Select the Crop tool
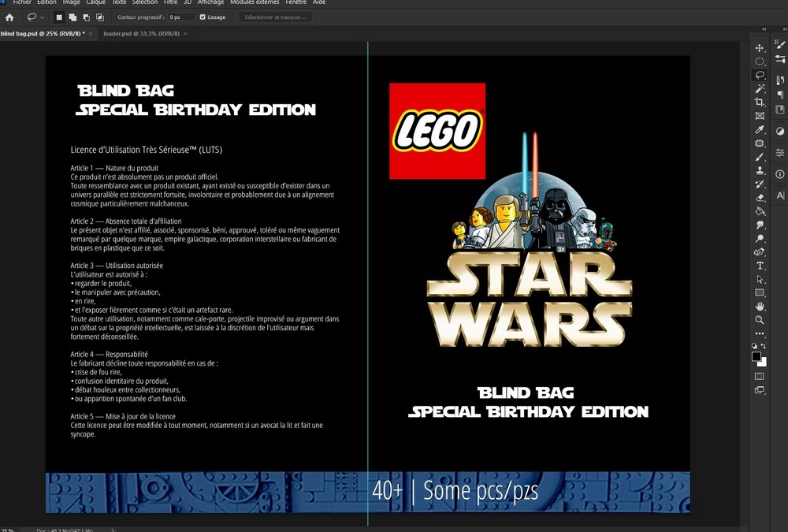The height and width of the screenshot is (532, 788). [760, 102]
